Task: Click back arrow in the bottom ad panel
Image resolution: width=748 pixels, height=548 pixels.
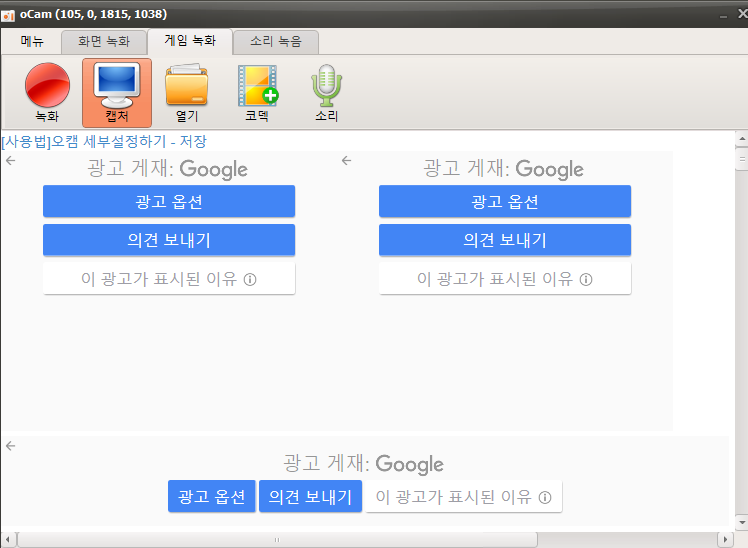Action: pos(10,446)
